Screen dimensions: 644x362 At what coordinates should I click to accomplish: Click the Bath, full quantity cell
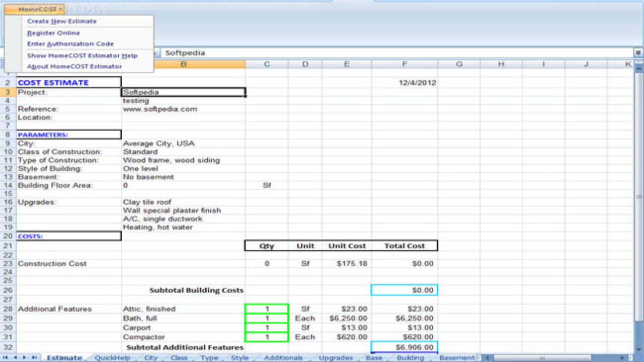pyautogui.click(x=267, y=318)
